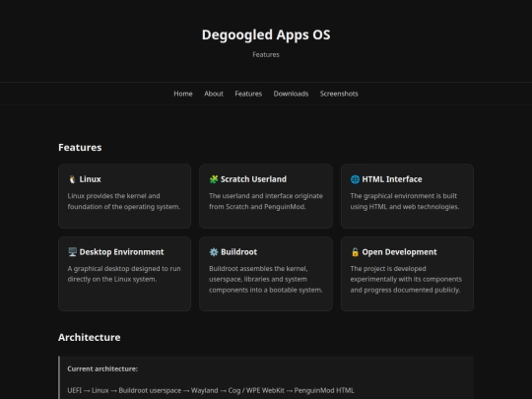Click the globe icon beside HTML Interface
The image size is (532, 399).
click(x=355, y=179)
